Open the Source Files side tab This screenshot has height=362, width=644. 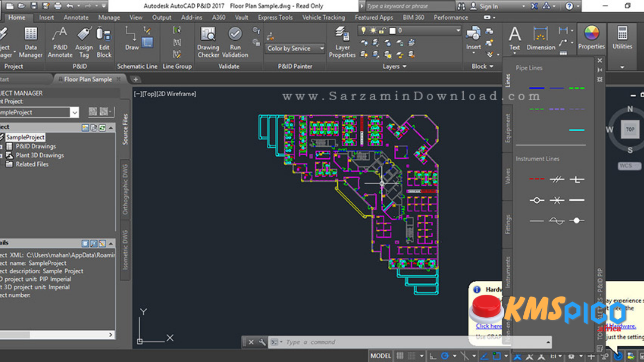click(125, 129)
